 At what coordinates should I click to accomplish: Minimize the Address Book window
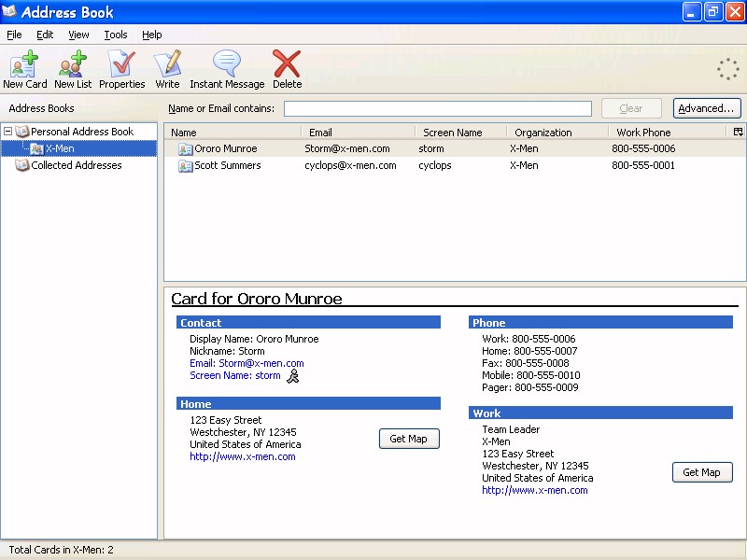pos(692,12)
